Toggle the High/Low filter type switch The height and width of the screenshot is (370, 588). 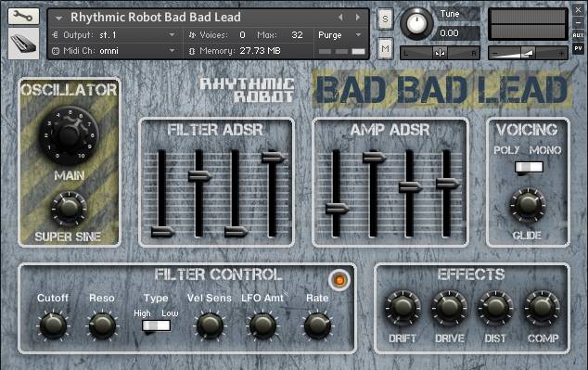tap(157, 325)
